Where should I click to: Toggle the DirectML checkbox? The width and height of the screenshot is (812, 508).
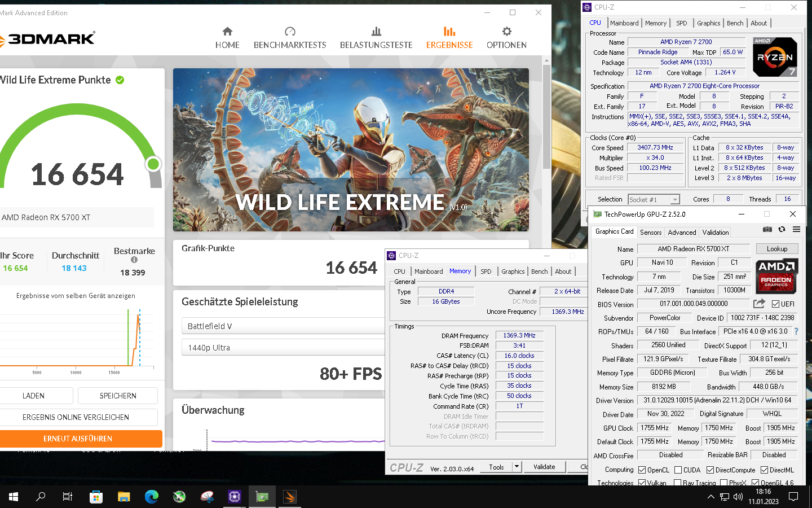click(x=764, y=470)
